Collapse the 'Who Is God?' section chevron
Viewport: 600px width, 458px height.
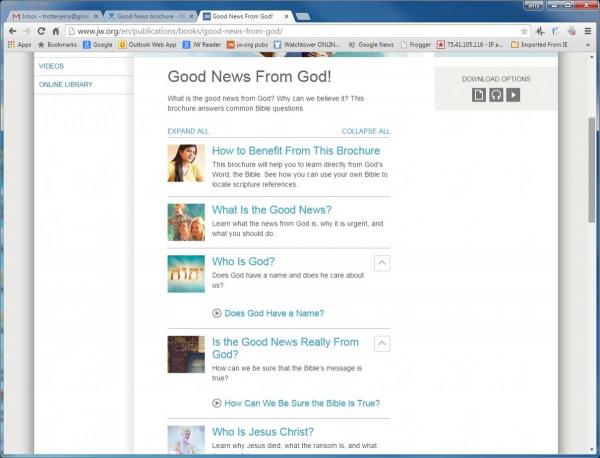[x=381, y=263]
